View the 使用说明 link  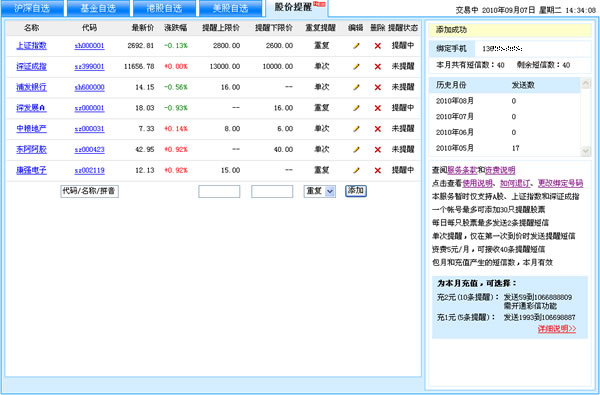click(x=478, y=183)
